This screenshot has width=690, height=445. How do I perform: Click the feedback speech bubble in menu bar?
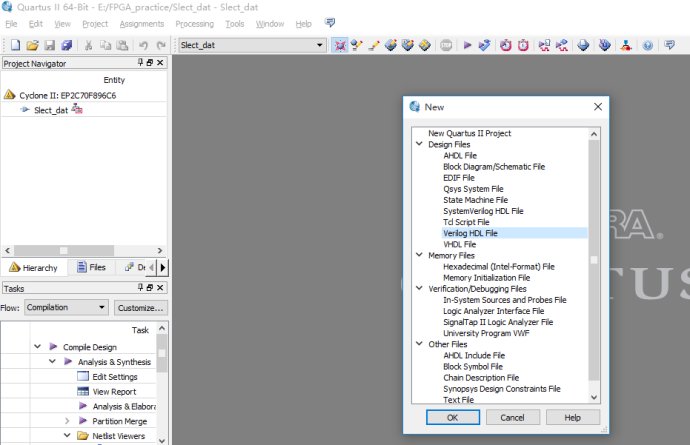coord(330,22)
